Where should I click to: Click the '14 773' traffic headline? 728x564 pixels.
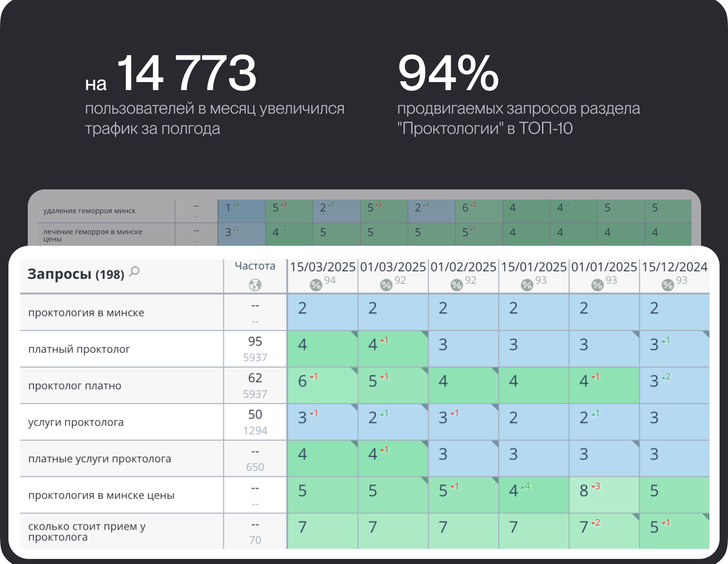[x=186, y=73]
